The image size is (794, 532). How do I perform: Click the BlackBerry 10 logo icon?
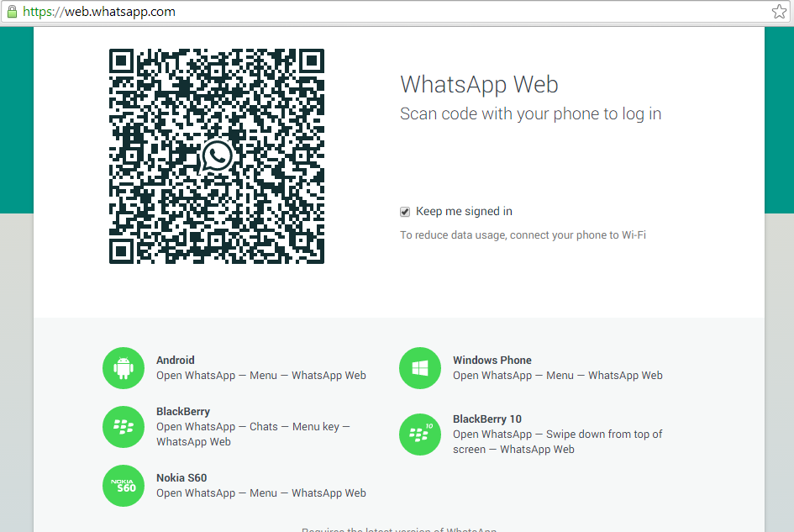tap(420, 434)
